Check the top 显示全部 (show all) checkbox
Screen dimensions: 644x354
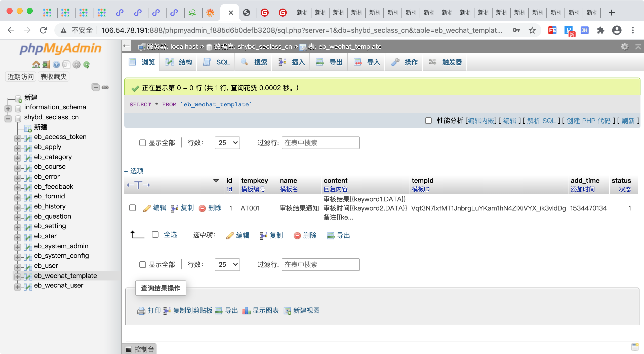[143, 143]
